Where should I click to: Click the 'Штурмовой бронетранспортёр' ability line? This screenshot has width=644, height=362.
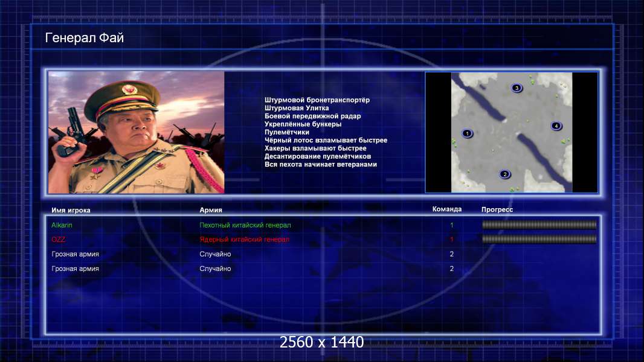317,100
